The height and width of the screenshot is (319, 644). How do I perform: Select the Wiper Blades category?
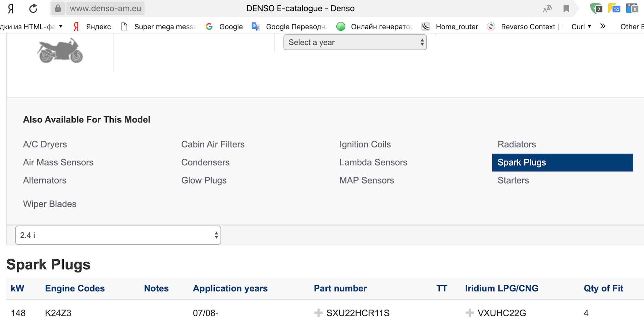click(50, 204)
